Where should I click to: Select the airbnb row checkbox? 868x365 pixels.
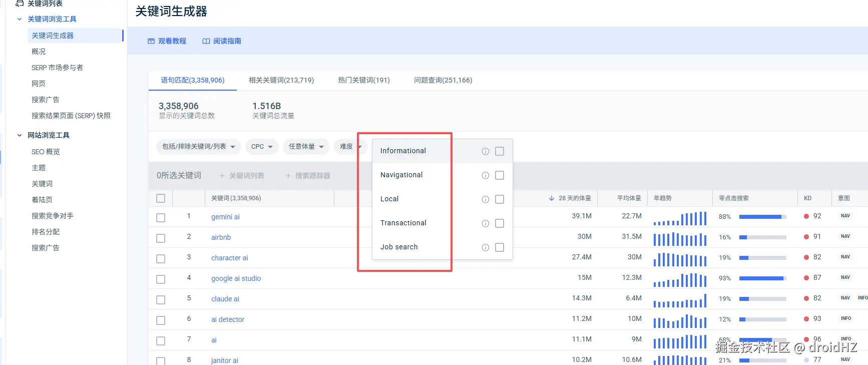pos(161,238)
